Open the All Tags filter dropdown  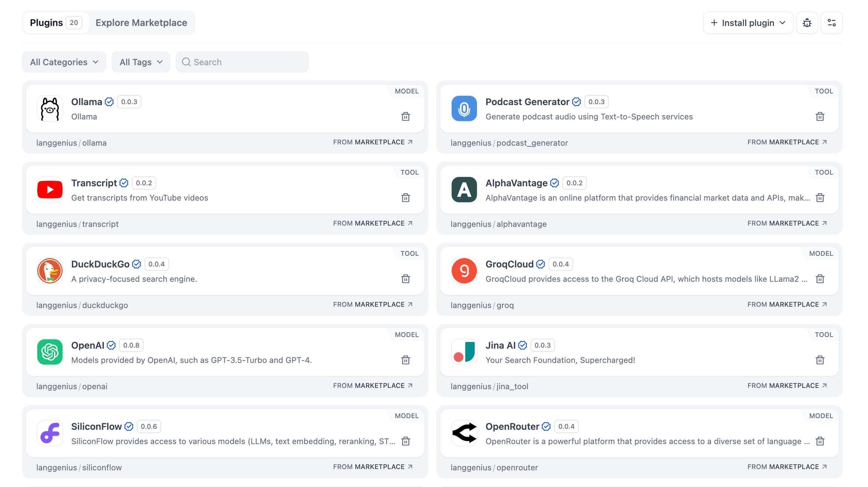point(141,62)
